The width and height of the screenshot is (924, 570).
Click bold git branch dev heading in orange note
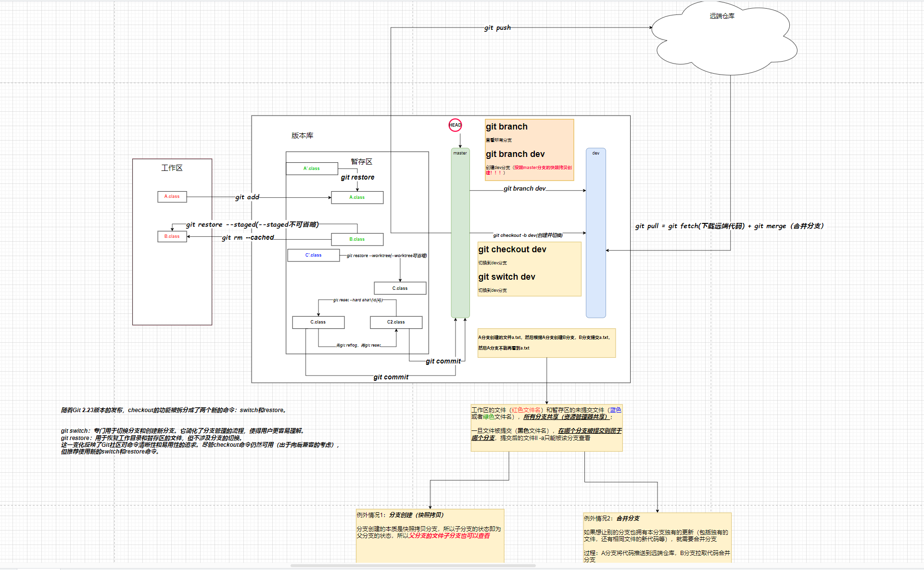coord(515,154)
